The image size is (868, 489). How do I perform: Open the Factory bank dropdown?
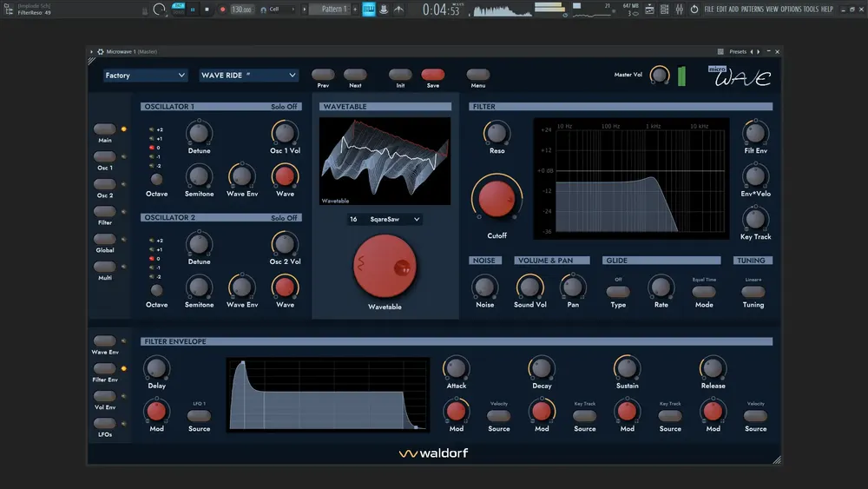[145, 76]
